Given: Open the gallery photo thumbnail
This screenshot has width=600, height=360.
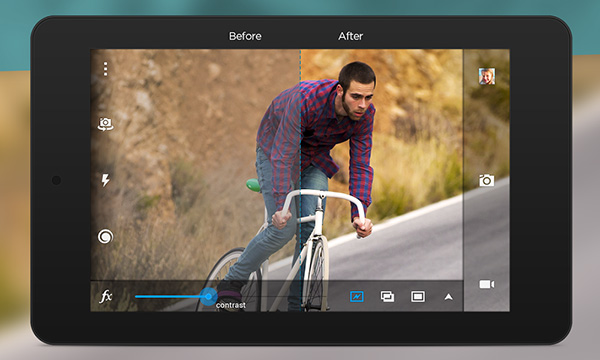Looking at the screenshot, I should click(487, 76).
